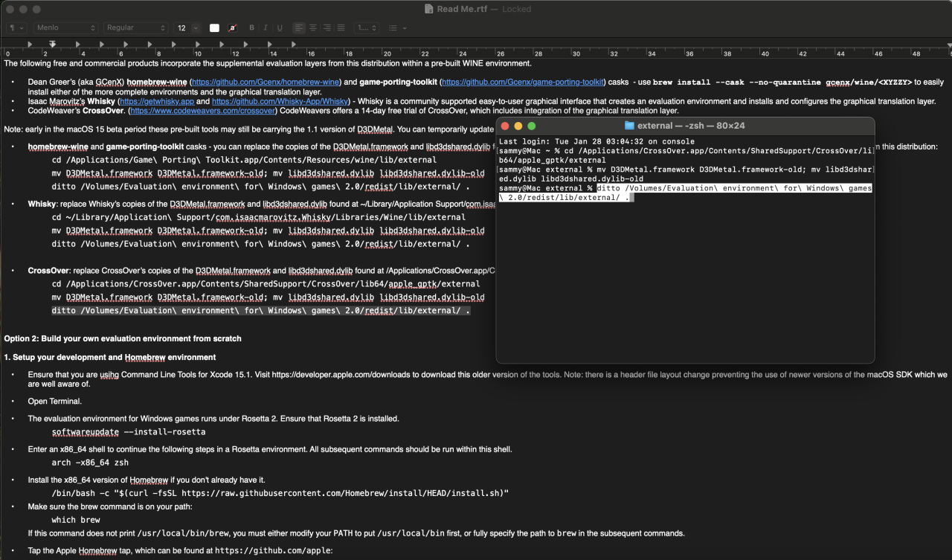Justify the text alignment
This screenshot has height=560, width=952.
click(x=341, y=28)
